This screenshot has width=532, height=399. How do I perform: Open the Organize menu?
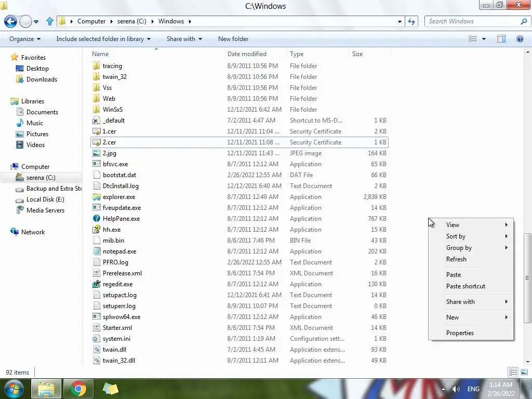click(25, 39)
